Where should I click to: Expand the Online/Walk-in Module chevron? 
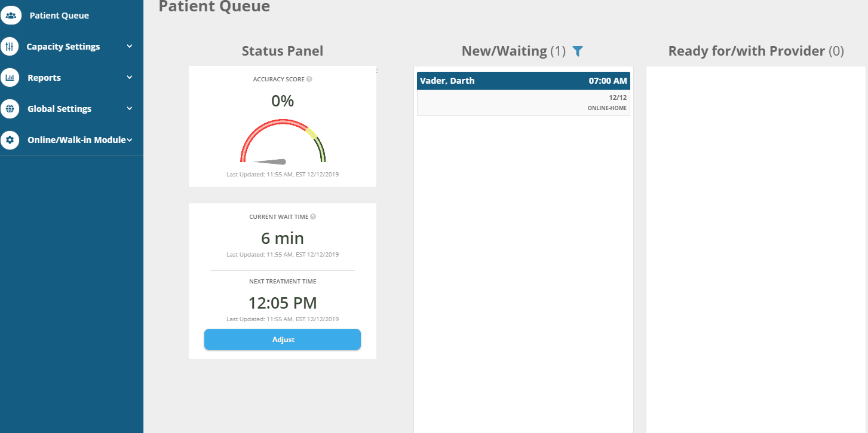point(130,139)
